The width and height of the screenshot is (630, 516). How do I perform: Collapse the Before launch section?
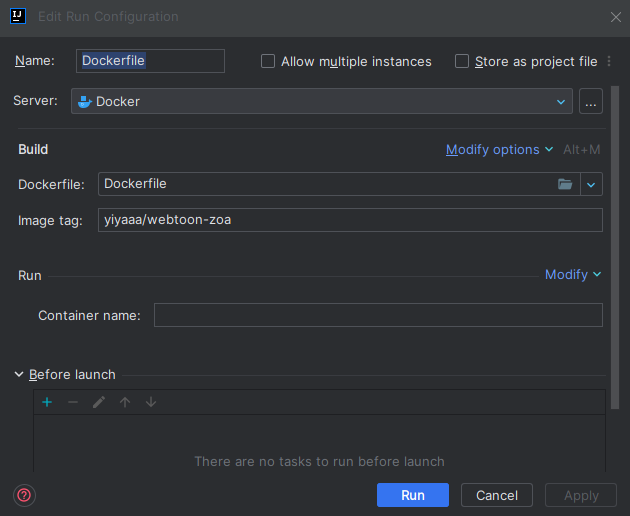(x=19, y=374)
